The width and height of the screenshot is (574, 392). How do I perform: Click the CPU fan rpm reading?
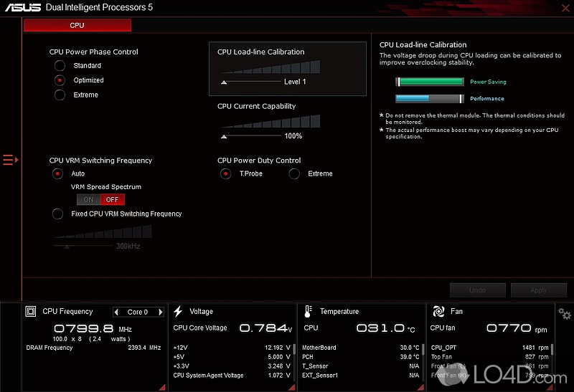tap(517, 328)
